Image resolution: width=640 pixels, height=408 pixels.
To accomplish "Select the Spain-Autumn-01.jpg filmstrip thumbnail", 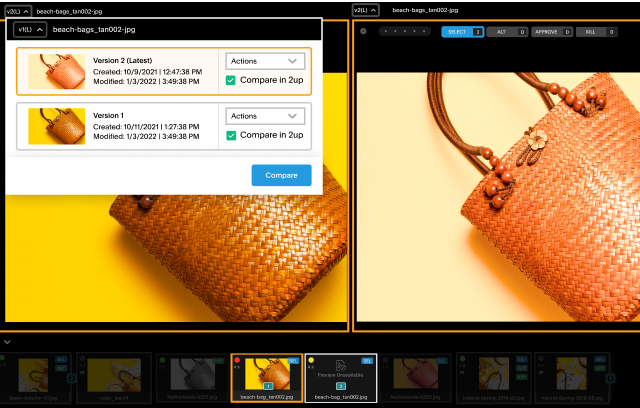I will [36, 378].
